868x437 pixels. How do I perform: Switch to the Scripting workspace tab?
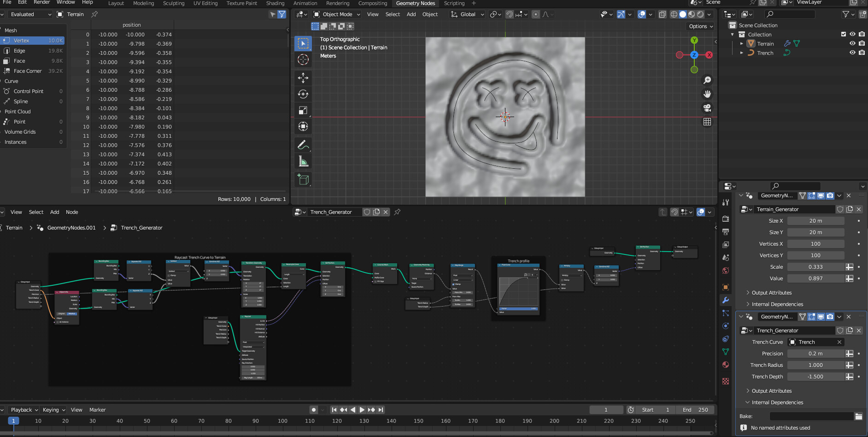pyautogui.click(x=454, y=3)
